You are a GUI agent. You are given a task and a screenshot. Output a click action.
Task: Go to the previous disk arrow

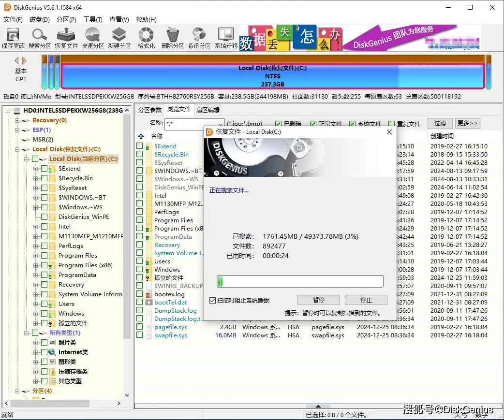tap(17, 60)
